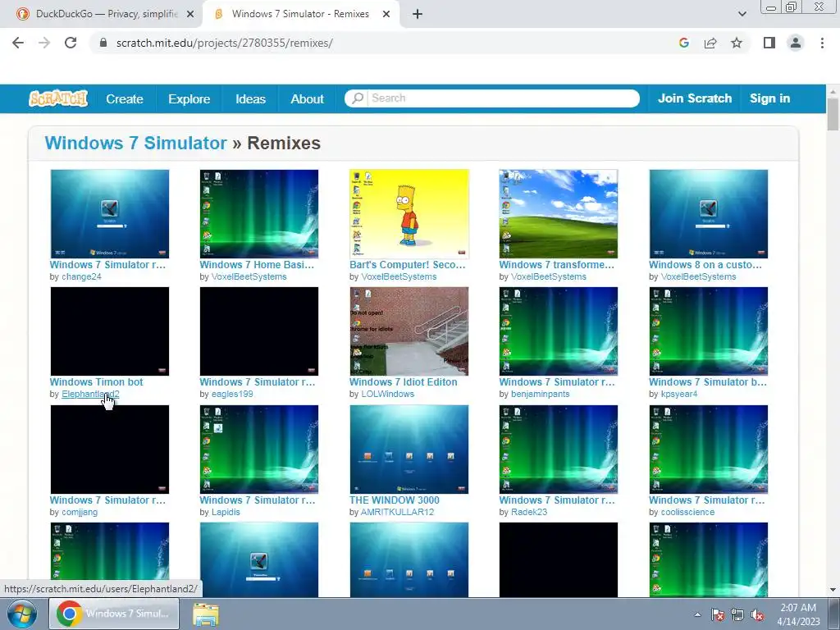The image size is (840, 630).
Task: Close the DuckDuckGo tab
Action: tap(189, 15)
